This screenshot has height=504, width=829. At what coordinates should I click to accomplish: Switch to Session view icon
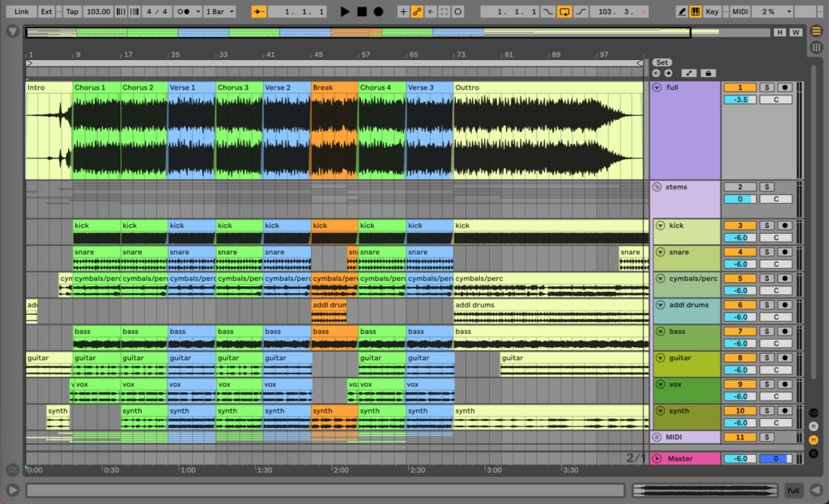816,48
